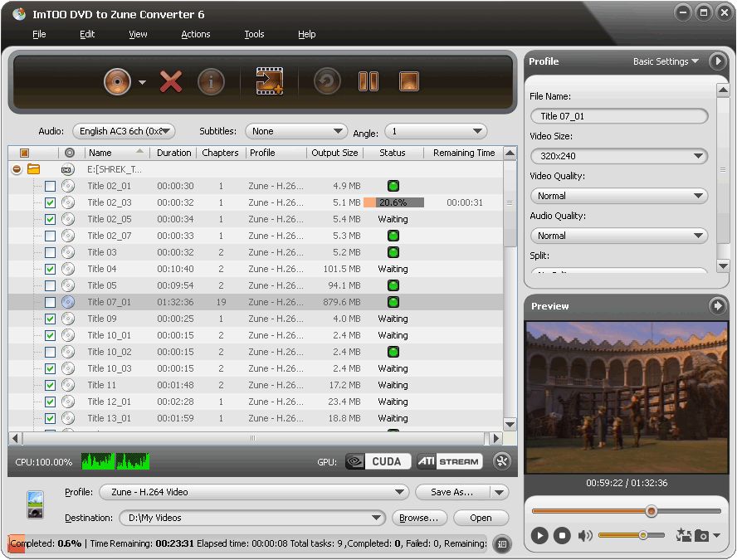
Task: Enable NVIDIA CUDA GPU acceleration
Action: [x=378, y=461]
